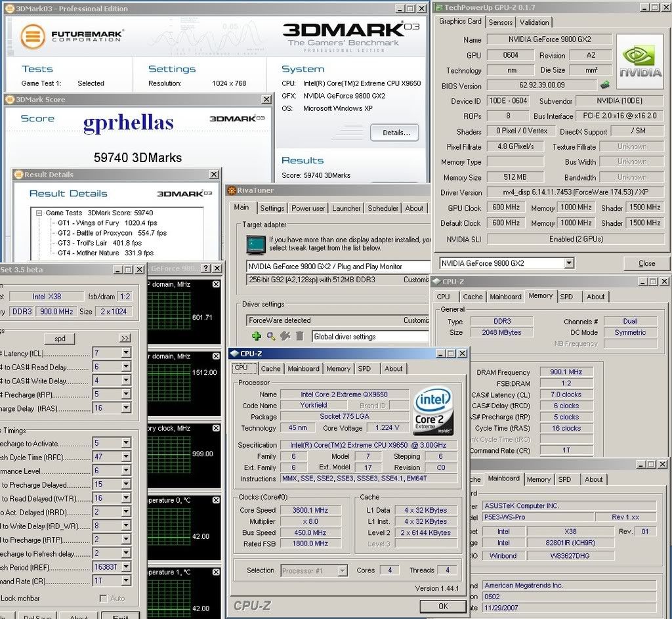Image resolution: width=672 pixels, height=619 pixels.
Task: Click the P5E3-WS-Pro model field
Action: click(x=538, y=517)
